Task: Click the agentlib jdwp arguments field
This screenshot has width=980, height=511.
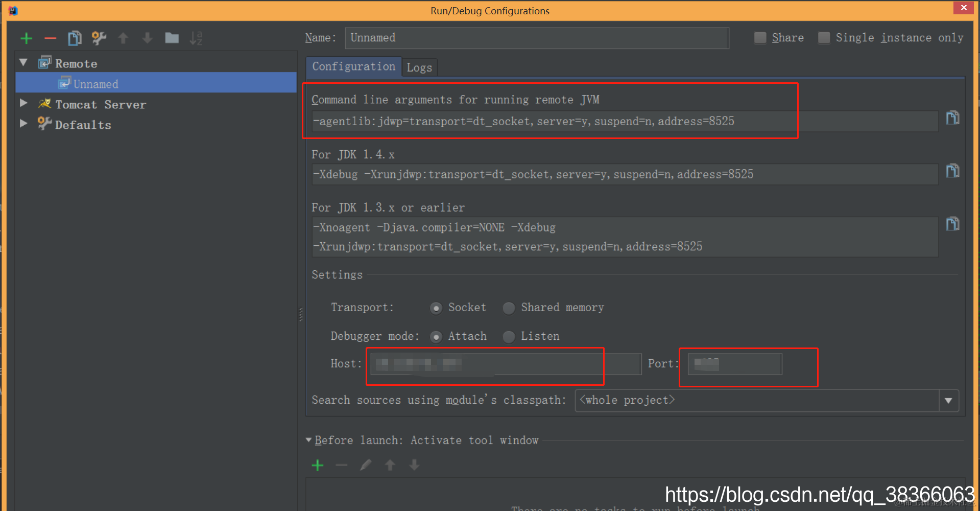Action: [625, 122]
